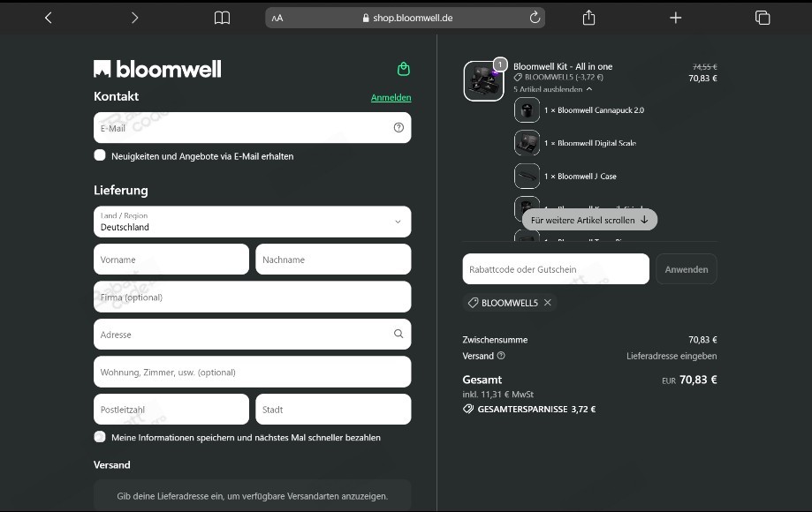Image resolution: width=812 pixels, height=512 pixels.
Task: Click the inkl. 11,31 € MwSt text
Action: pyautogui.click(x=497, y=394)
